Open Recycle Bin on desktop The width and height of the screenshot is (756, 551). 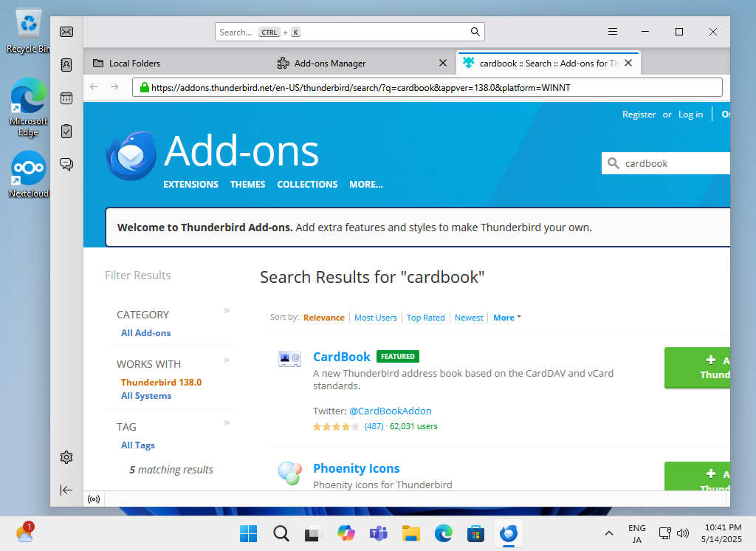pos(28,31)
